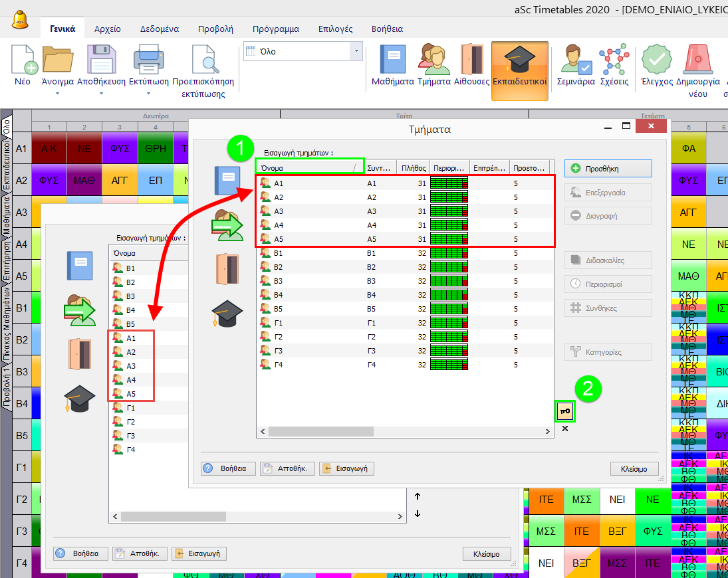Switch to the Δεδομένα ribbon tab

[x=160, y=29]
